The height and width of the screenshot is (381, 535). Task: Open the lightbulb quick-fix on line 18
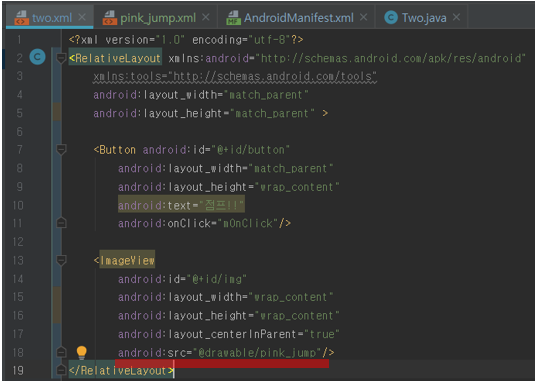[x=82, y=352]
